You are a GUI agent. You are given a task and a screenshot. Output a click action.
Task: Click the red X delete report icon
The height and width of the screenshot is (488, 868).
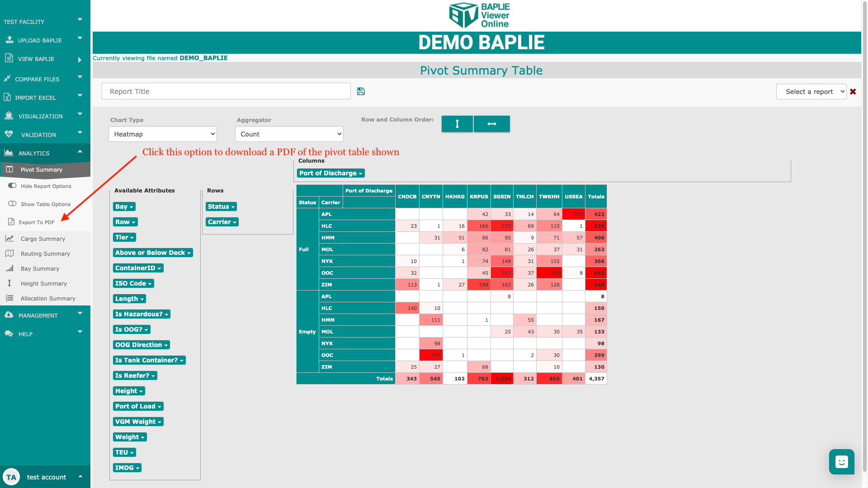click(853, 92)
